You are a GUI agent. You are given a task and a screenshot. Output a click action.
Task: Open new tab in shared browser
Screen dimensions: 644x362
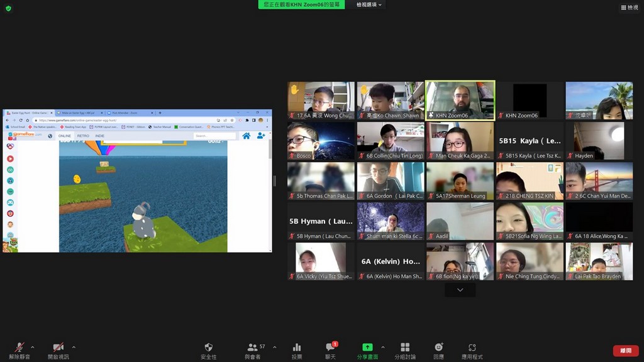(160, 112)
